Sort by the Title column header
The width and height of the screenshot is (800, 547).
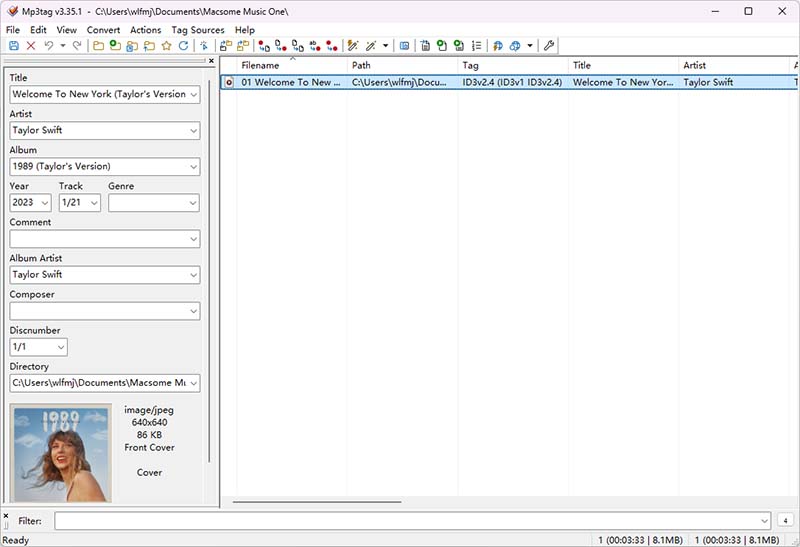coord(623,65)
